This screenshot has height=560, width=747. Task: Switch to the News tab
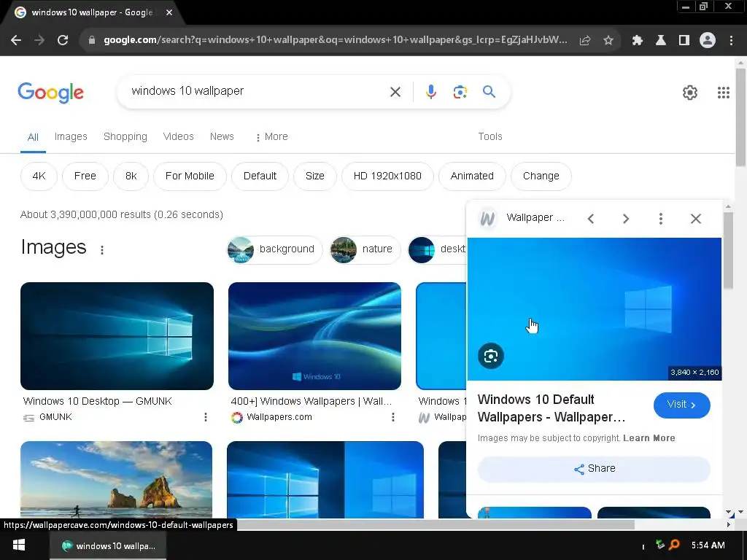(222, 136)
